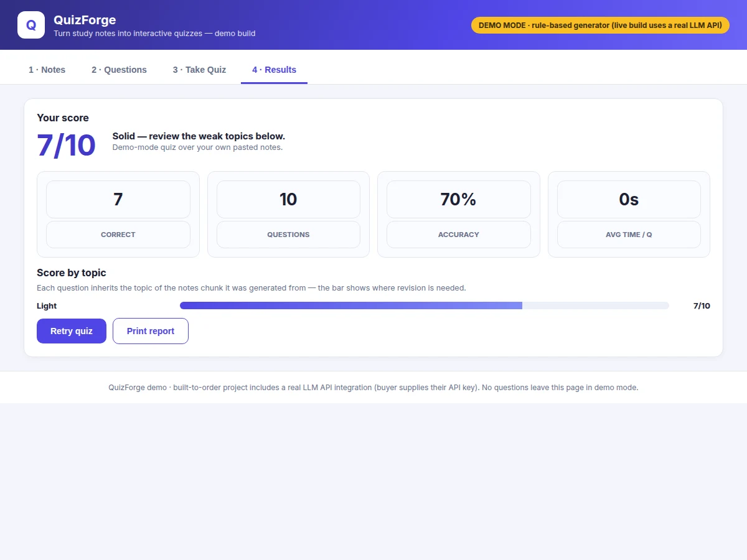Select the 4 · Results tab

click(274, 70)
